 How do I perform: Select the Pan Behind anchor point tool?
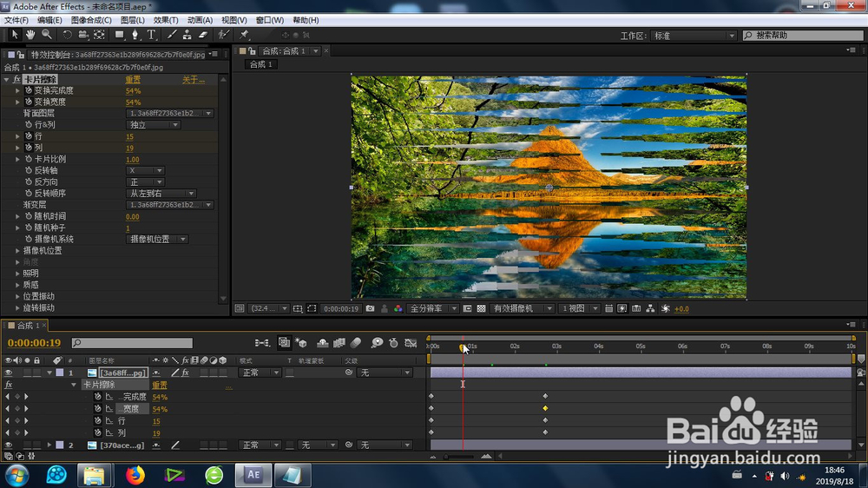pos(99,35)
